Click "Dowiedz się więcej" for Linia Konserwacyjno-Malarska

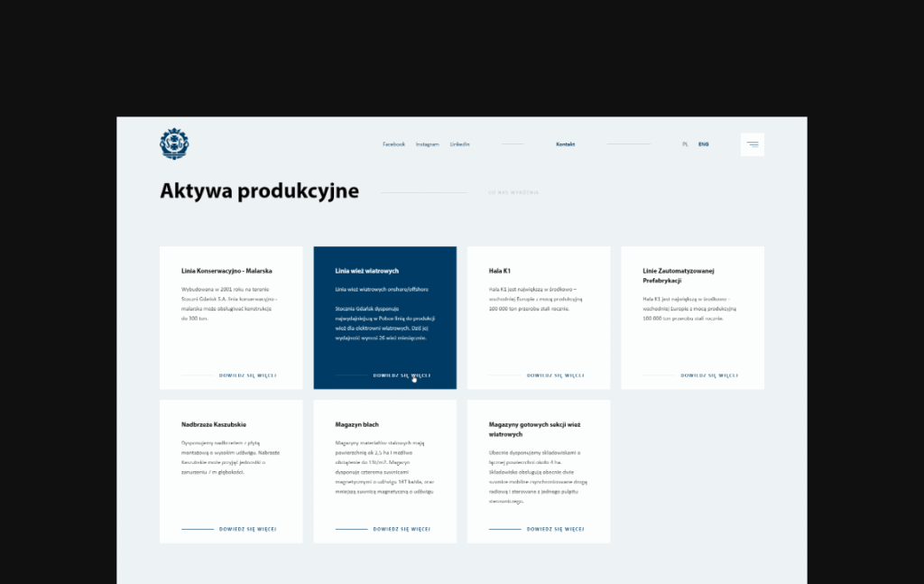point(247,375)
